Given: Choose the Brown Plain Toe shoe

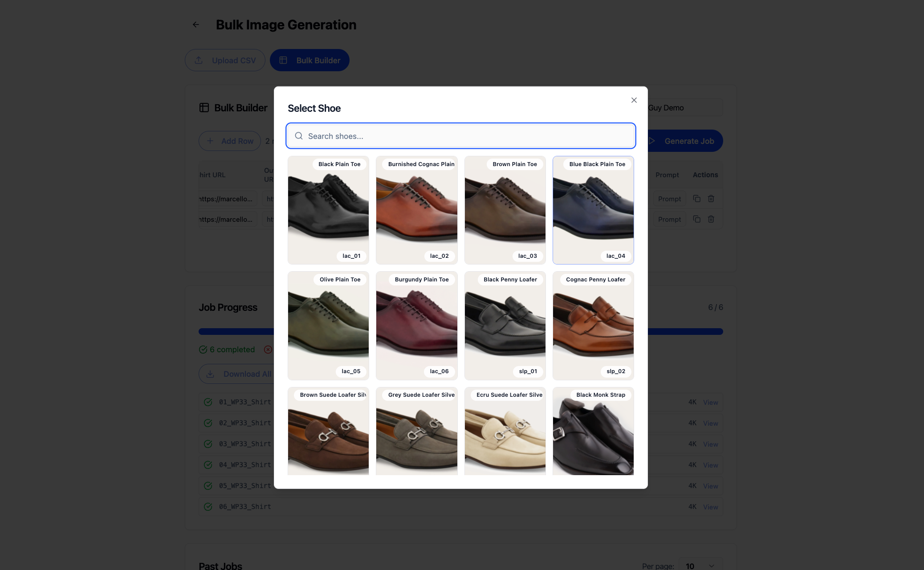Looking at the screenshot, I should (505, 210).
